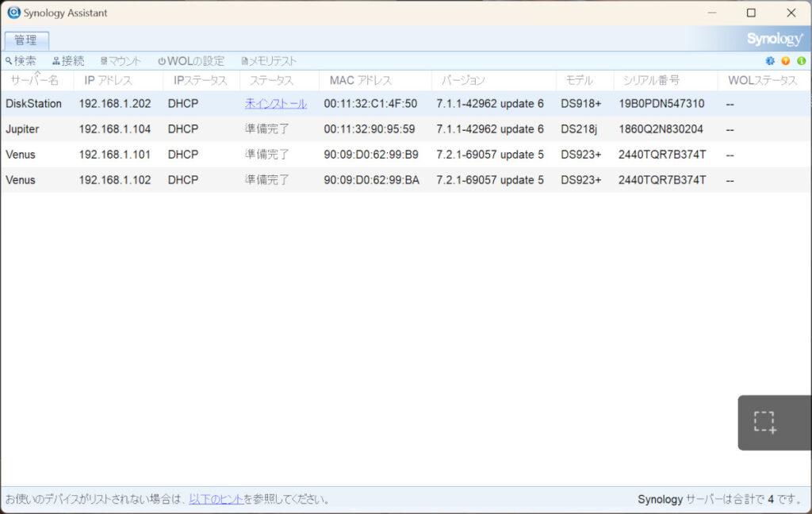Maximize the Synology Assistant window
The width and height of the screenshot is (812, 514).
tap(751, 13)
